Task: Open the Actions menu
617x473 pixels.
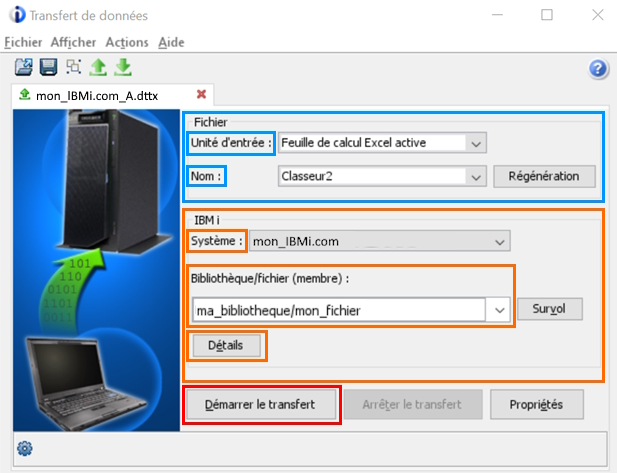Action: (x=127, y=42)
